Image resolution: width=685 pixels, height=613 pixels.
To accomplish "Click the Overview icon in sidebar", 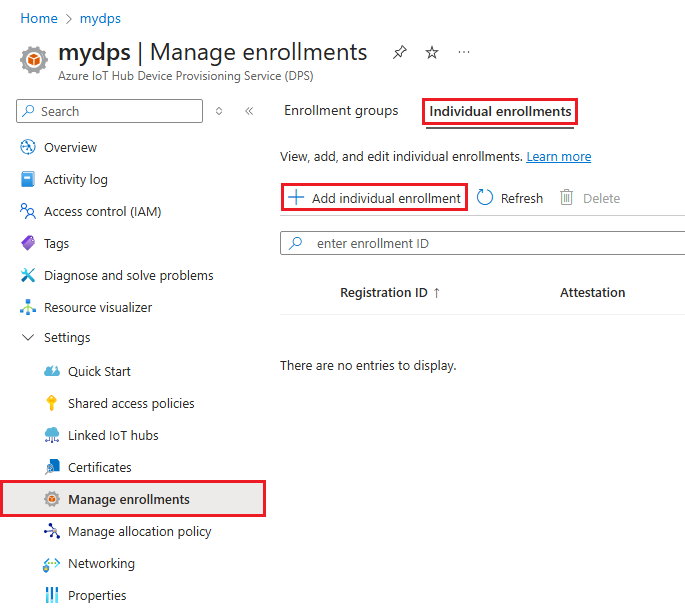I will coord(28,148).
